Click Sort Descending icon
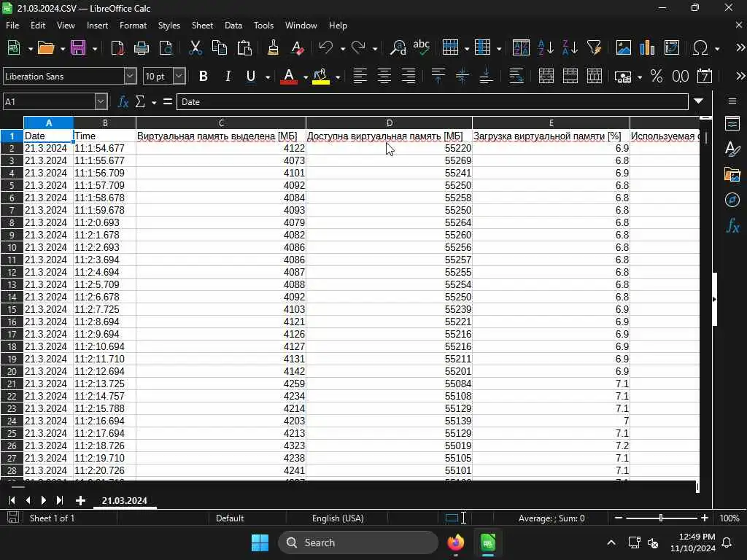This screenshot has width=747, height=560. click(x=570, y=47)
